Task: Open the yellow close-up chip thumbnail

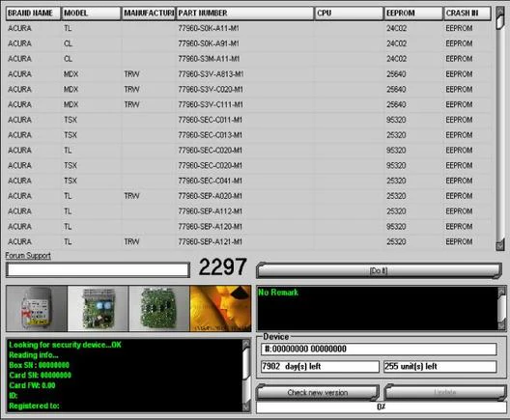Action: [x=220, y=309]
